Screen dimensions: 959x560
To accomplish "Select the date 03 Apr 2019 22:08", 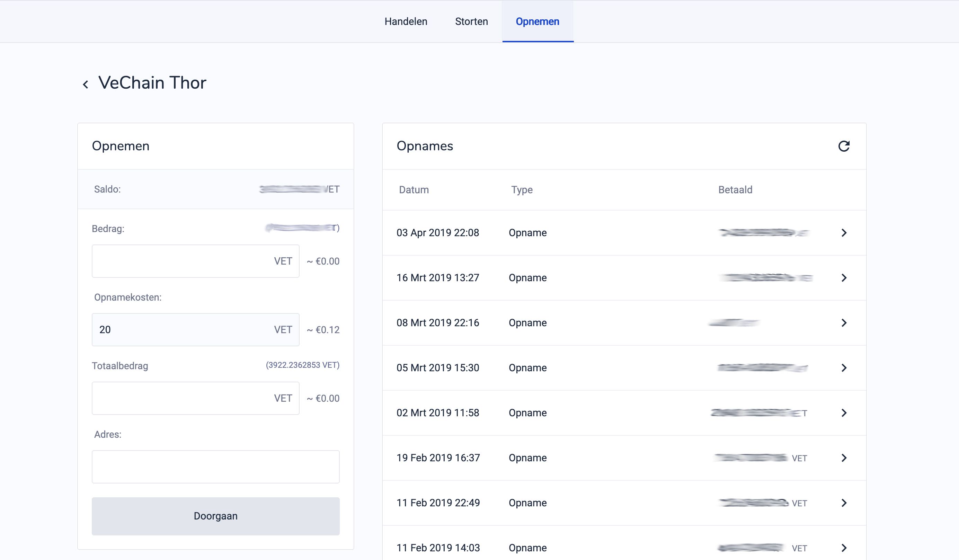I will (x=438, y=233).
